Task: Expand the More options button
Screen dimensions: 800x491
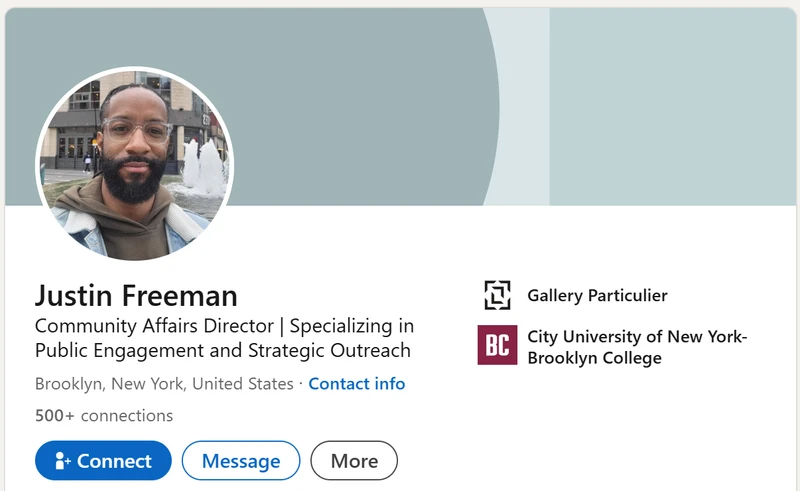Action: click(354, 461)
